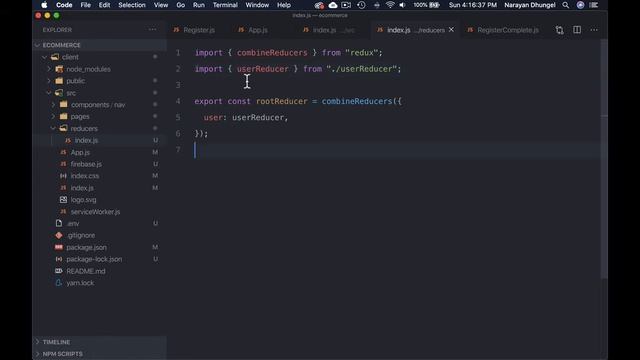Collapse the src folder

coord(49,93)
